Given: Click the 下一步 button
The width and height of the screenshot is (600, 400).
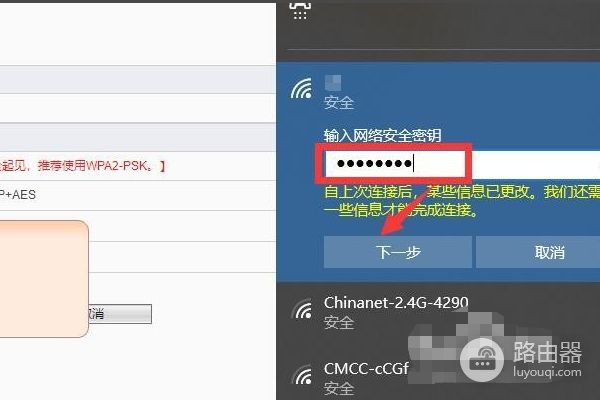Looking at the screenshot, I should (398, 252).
